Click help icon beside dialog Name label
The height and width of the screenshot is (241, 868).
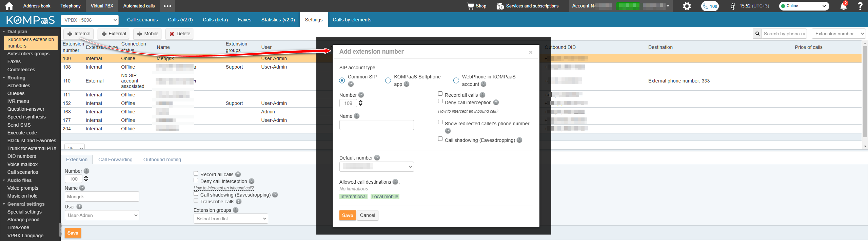357,116
